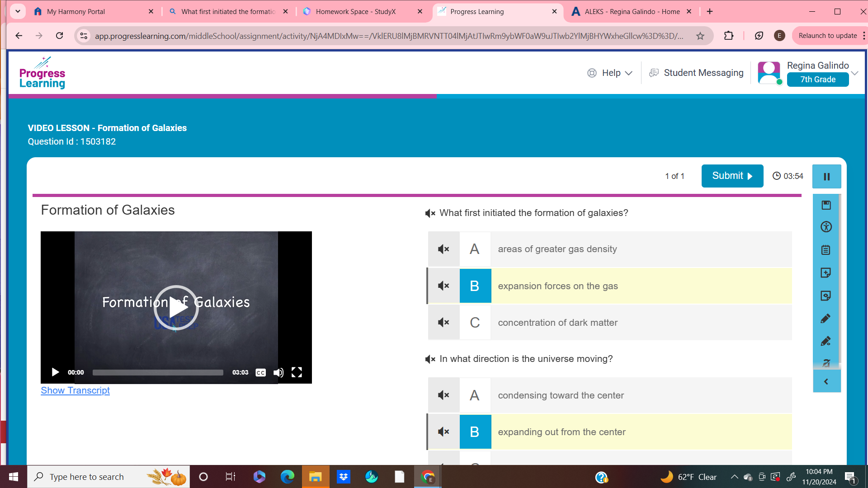The image size is (868, 488).
Task: Open Task View on taskbar
Action: tap(230, 477)
